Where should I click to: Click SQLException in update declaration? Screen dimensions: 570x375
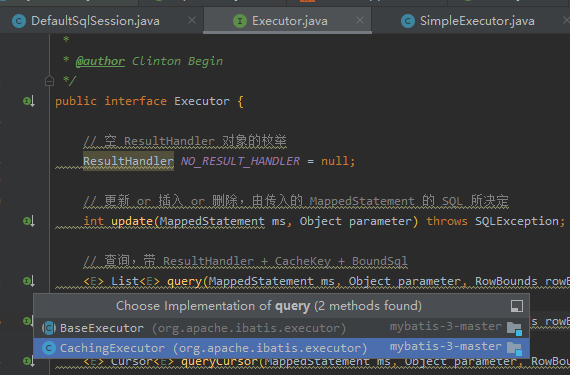click(x=517, y=221)
